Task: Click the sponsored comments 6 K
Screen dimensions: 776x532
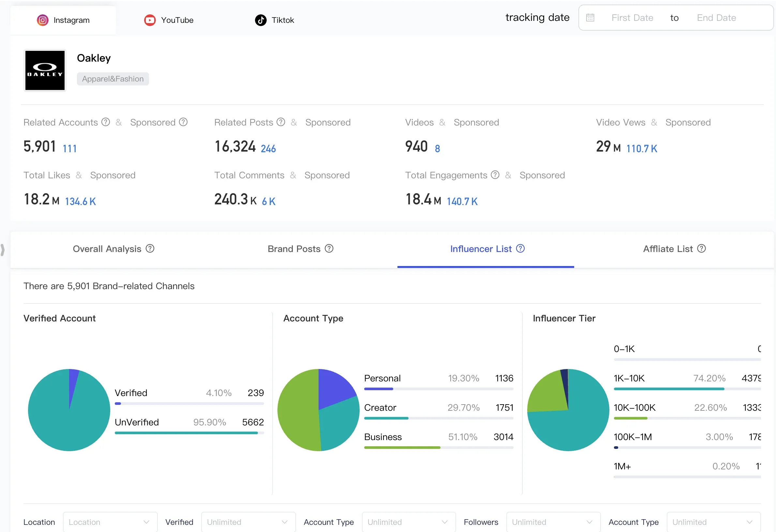Action: (x=269, y=201)
